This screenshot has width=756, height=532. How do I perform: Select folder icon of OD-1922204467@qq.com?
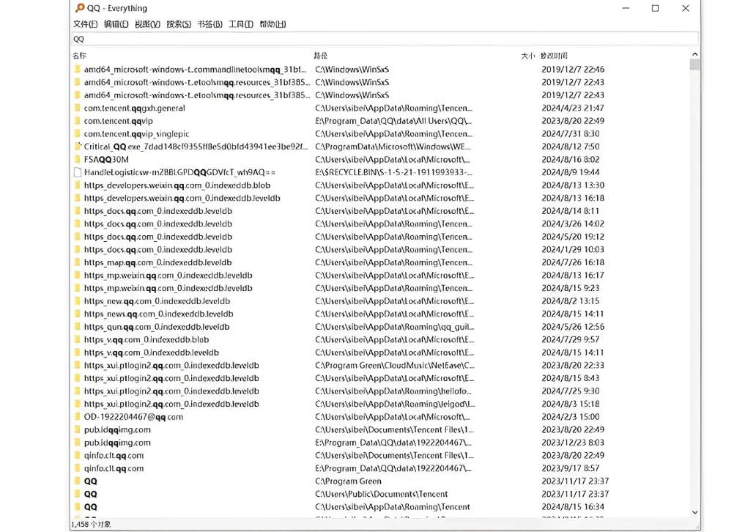point(77,417)
